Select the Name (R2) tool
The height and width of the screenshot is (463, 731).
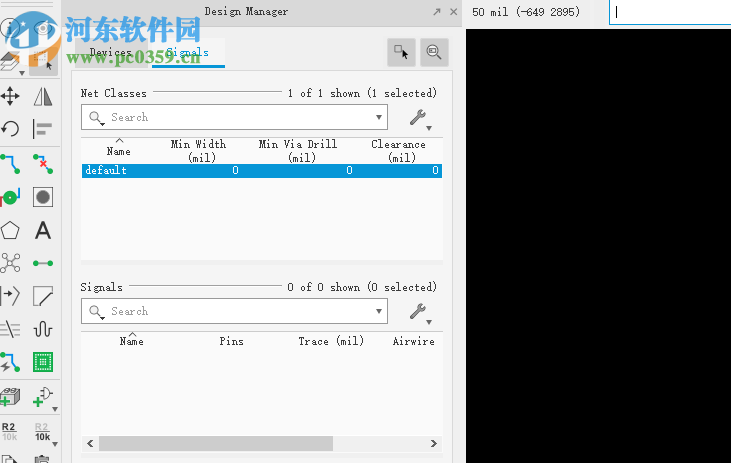coord(9,432)
